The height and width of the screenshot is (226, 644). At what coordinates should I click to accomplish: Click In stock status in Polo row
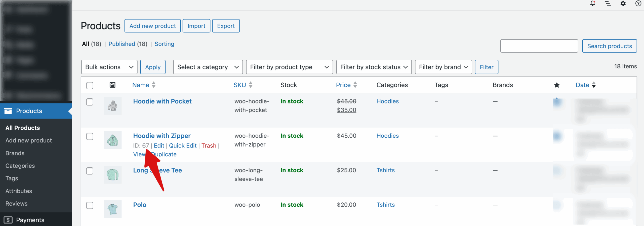292,205
